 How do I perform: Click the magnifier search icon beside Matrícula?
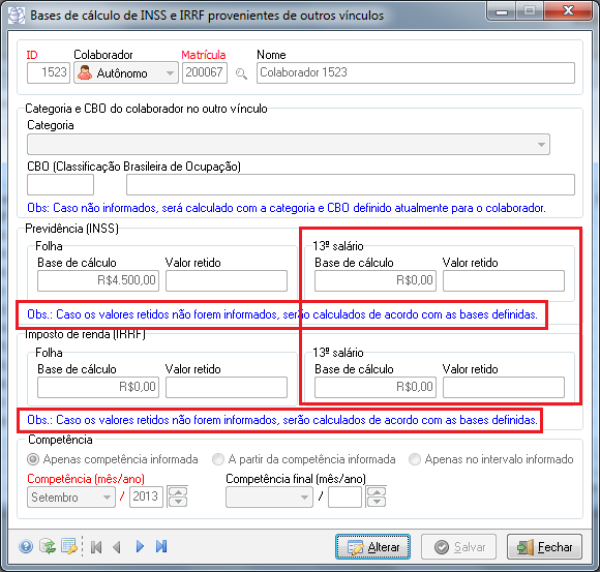[x=240, y=73]
